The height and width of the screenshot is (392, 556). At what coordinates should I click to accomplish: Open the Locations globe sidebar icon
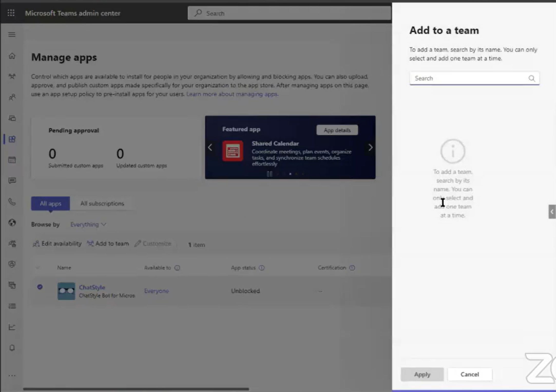pos(12,222)
